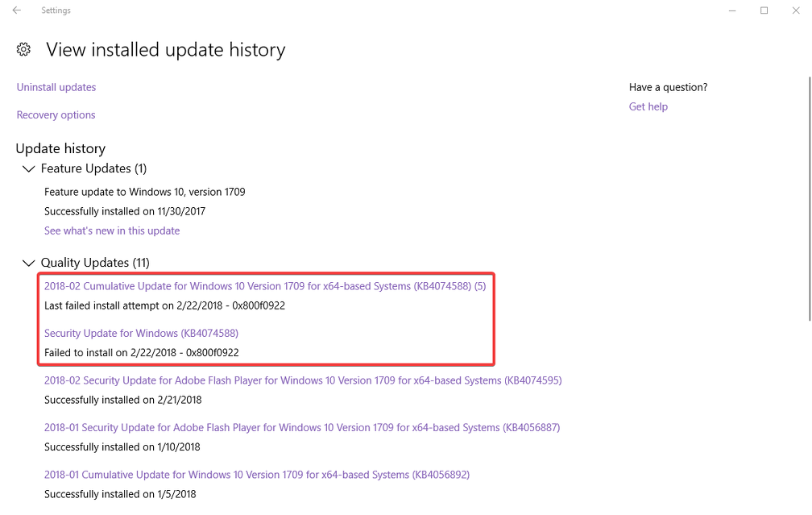Minimize the Settings window
Screen dimensions: 812x515
732,10
